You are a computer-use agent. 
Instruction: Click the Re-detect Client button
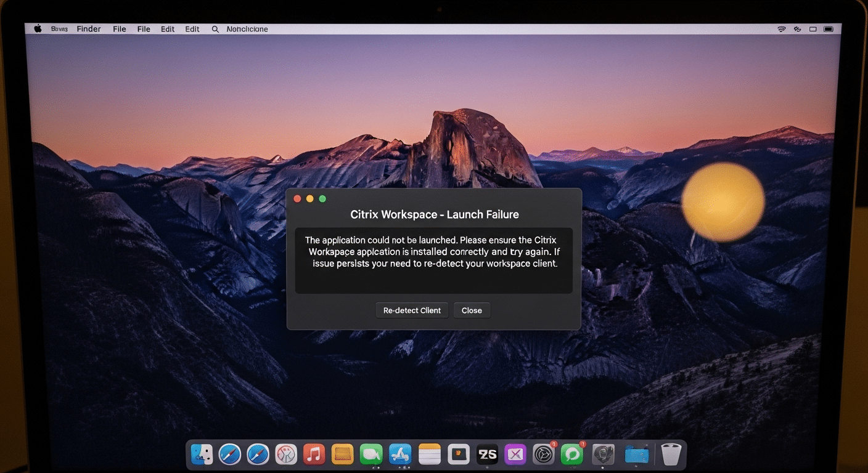pos(412,310)
